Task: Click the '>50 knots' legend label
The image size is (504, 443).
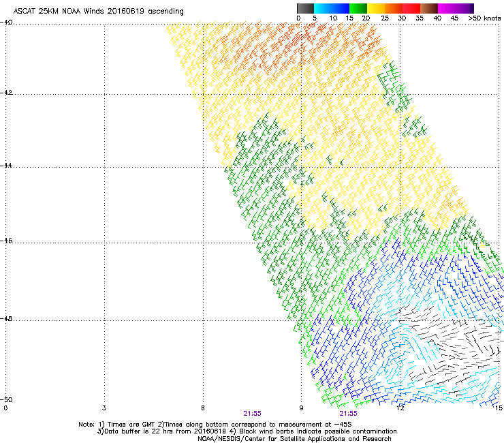Action: click(484, 18)
